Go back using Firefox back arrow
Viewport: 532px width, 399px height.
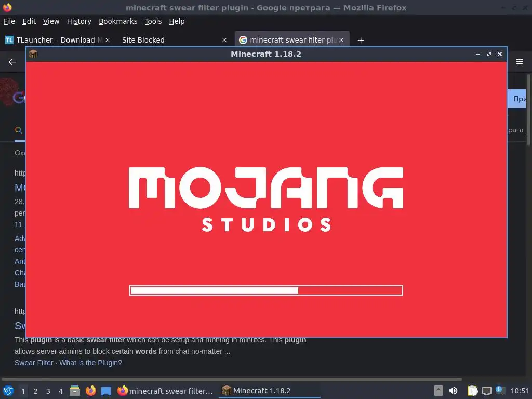tap(12, 62)
